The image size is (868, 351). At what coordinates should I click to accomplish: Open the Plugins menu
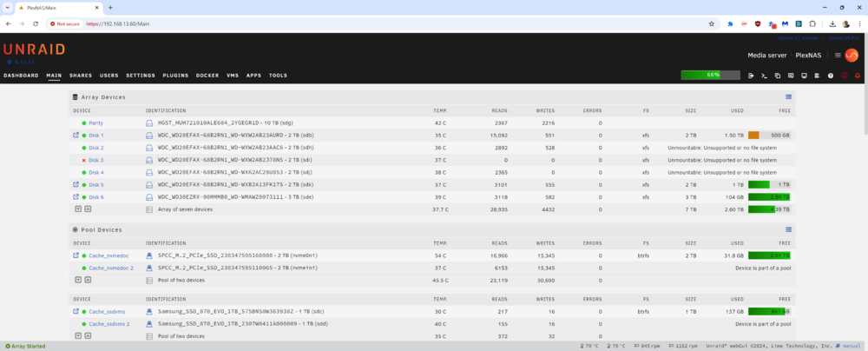175,76
